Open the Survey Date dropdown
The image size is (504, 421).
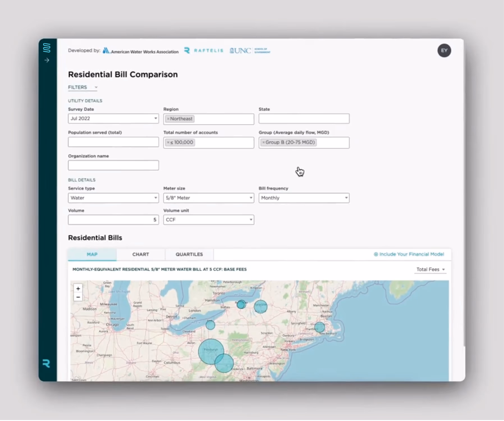point(113,119)
